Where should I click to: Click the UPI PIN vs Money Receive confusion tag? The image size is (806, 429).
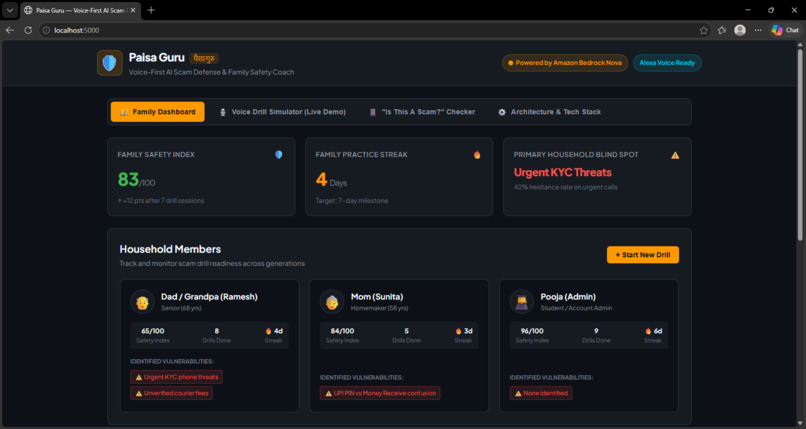click(380, 393)
